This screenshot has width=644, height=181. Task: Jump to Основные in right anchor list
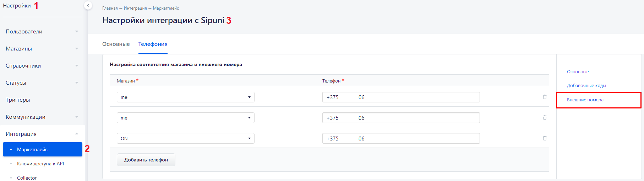pyautogui.click(x=578, y=72)
